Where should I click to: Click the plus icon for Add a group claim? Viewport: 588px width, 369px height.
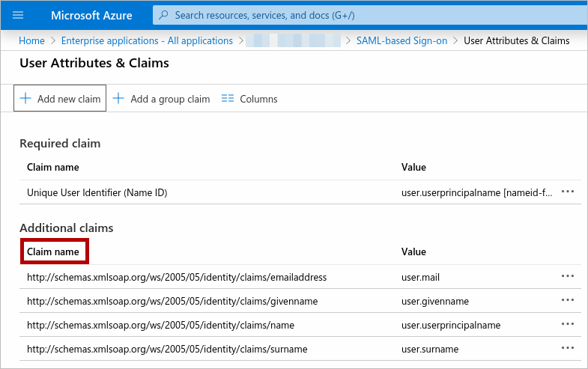point(118,98)
